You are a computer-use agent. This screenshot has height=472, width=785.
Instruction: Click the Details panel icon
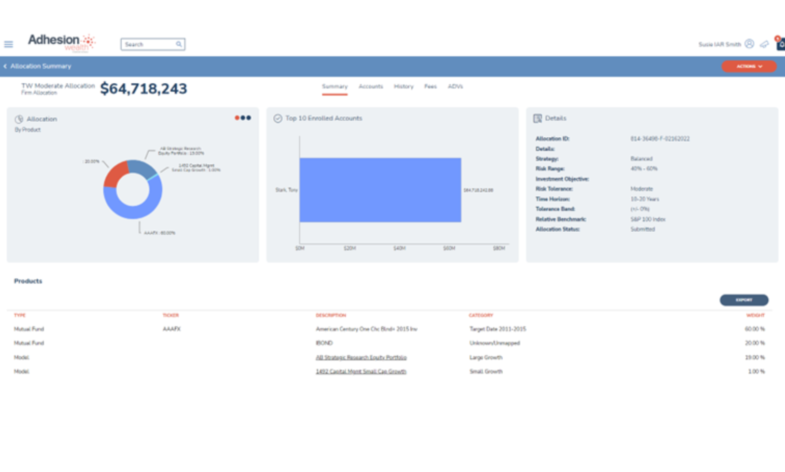click(x=538, y=118)
